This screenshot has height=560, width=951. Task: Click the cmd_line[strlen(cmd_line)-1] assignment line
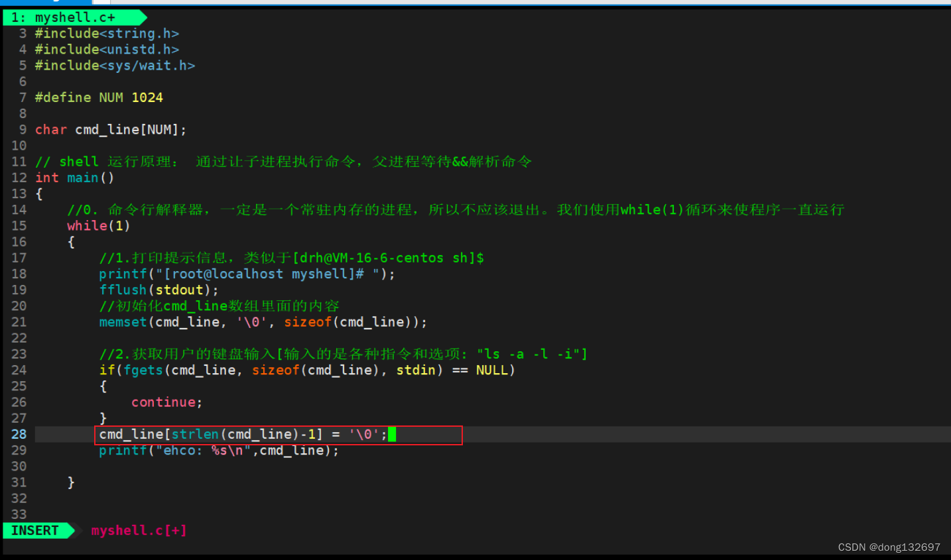tap(243, 434)
